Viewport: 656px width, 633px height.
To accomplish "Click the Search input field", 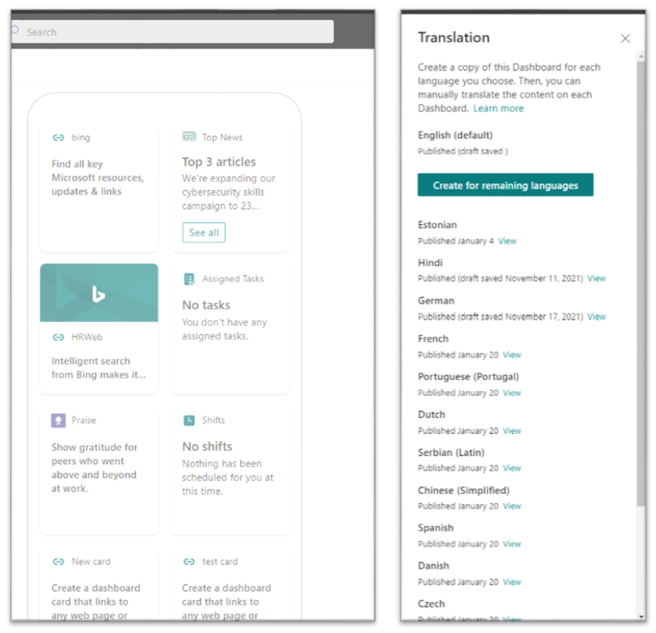I will click(172, 32).
